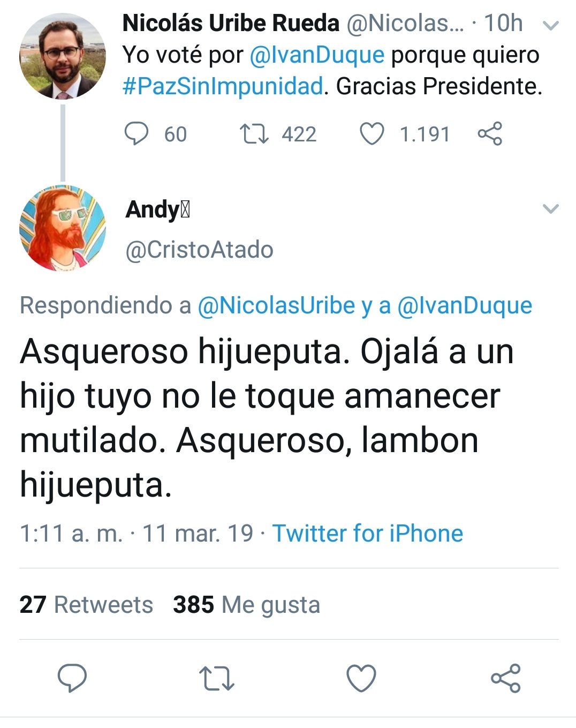Reply to the main tweet via bottom bubble icon
The image size is (576, 728).
[x=72, y=678]
